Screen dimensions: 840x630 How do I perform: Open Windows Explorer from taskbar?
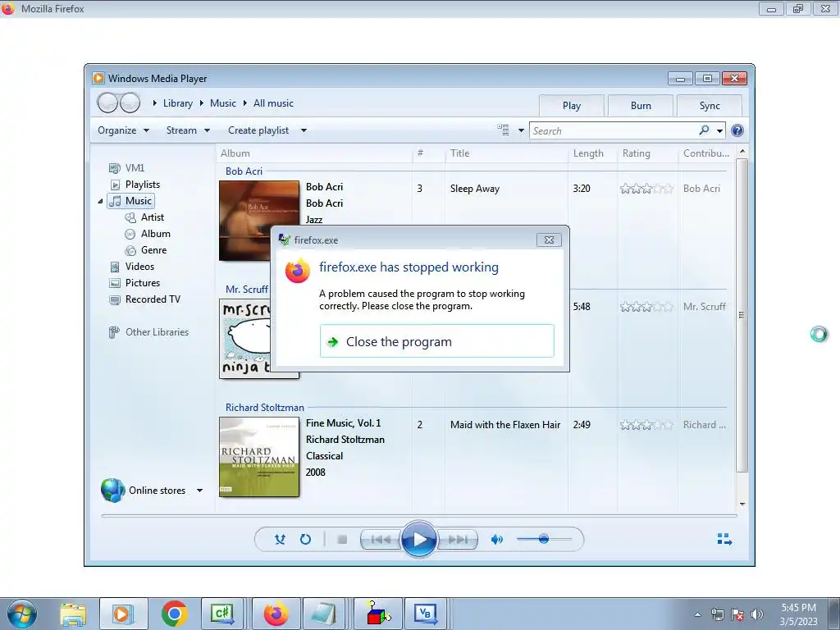click(73, 614)
